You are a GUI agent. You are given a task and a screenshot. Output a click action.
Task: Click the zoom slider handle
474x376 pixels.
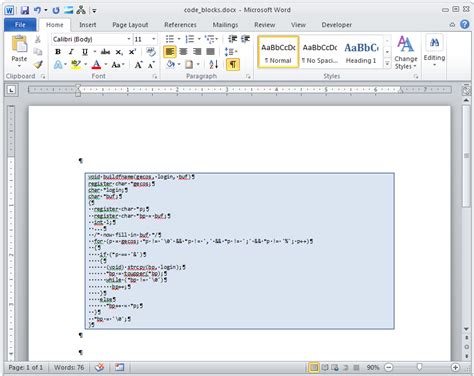tap(419, 367)
